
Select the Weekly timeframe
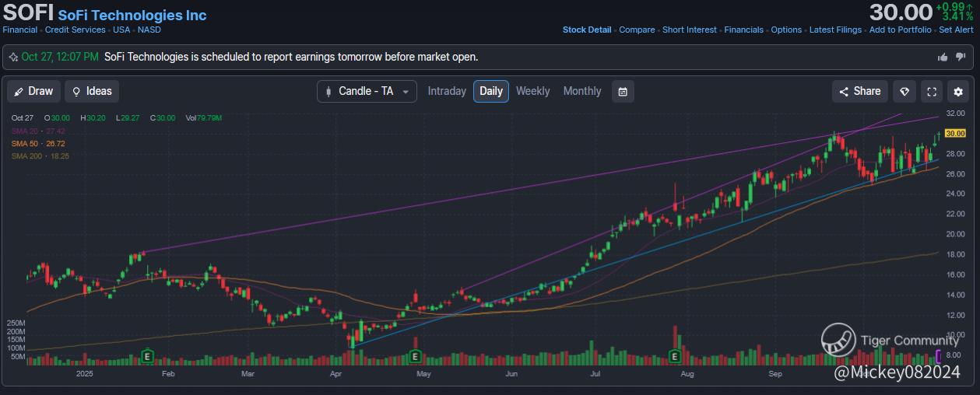tap(532, 91)
